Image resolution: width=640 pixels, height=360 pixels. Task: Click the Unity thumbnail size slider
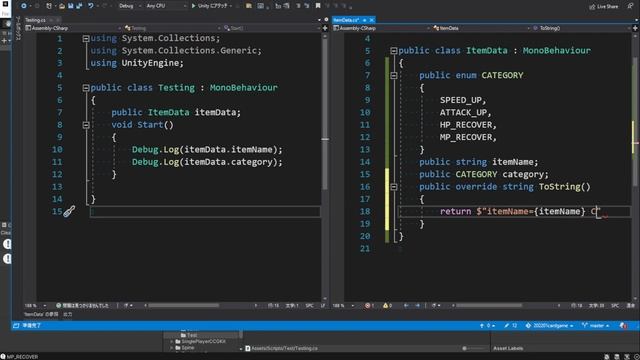tap(473, 348)
